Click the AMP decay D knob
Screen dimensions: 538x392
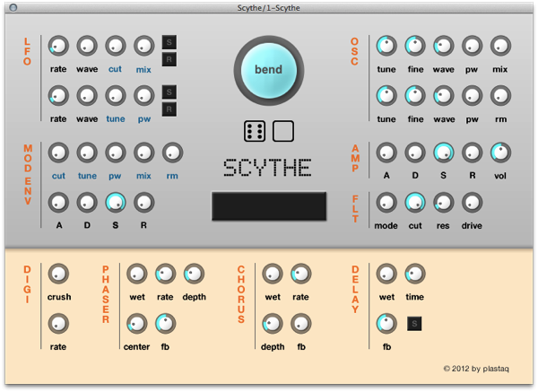(415, 152)
